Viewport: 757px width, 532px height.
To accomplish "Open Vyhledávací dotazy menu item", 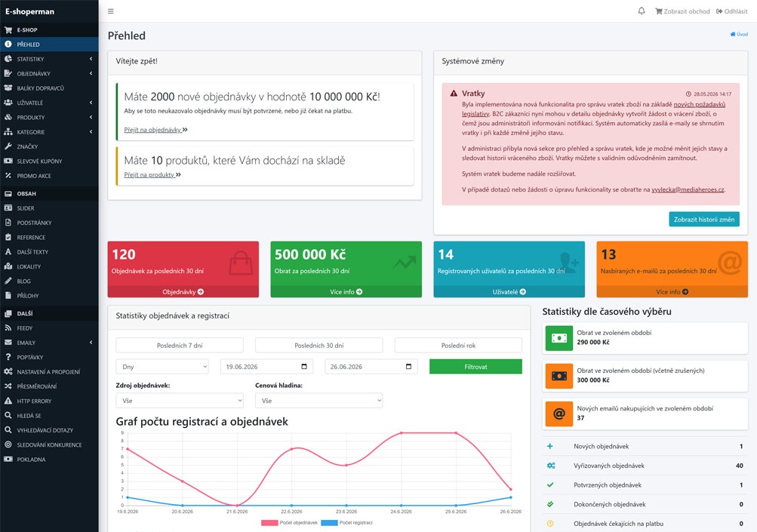I will tap(49, 430).
